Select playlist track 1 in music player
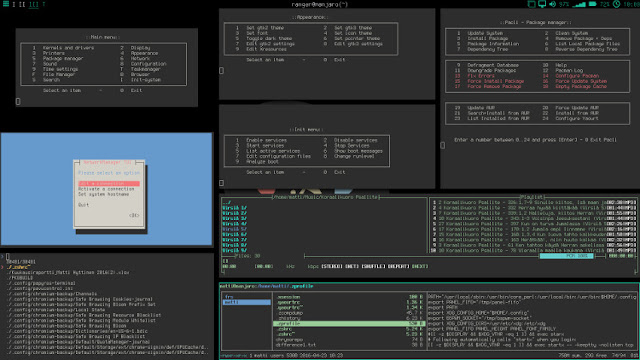Viewport: 640px width, 360px height. 533,202
